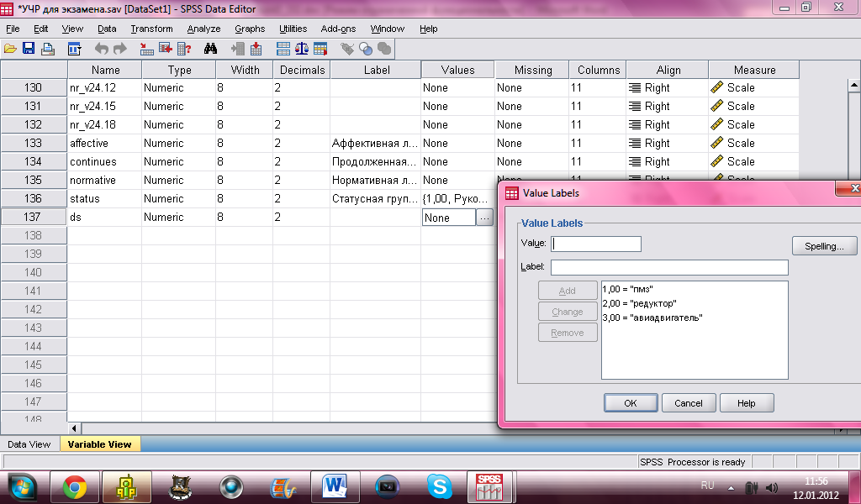Click Help in Value Labels dialog
861x504 pixels.
click(747, 403)
